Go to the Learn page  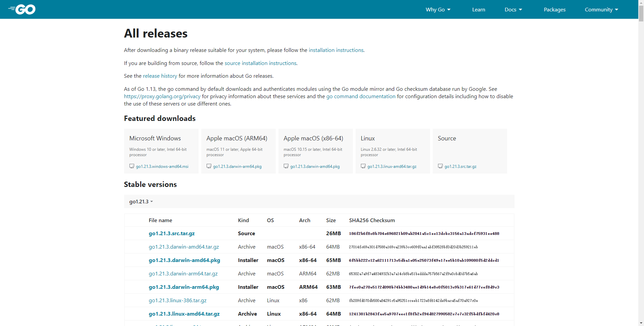tap(479, 9)
